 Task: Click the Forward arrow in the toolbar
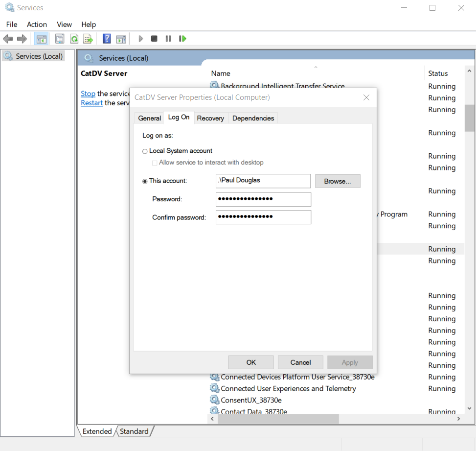[22, 39]
